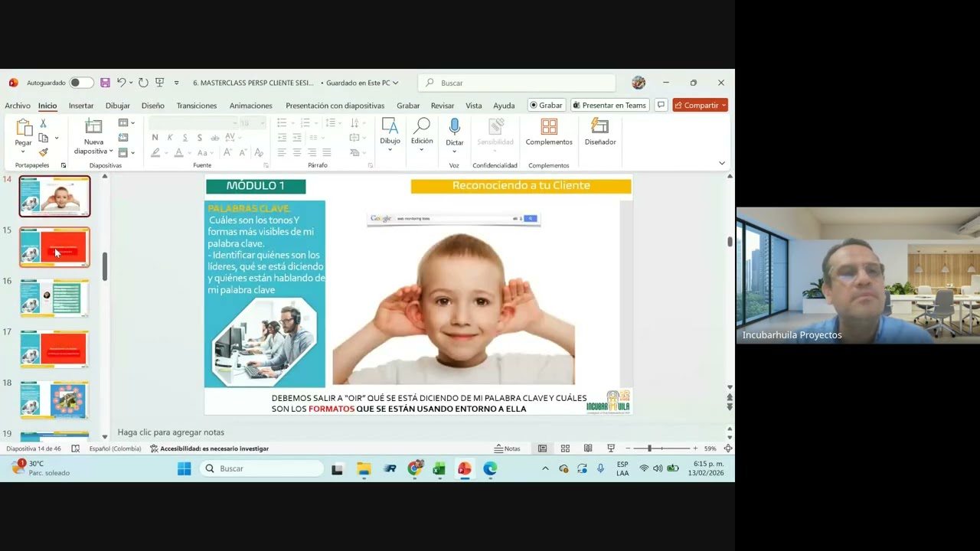The width and height of the screenshot is (980, 551).
Task: Click the Reset slide icon
Action: point(123,138)
